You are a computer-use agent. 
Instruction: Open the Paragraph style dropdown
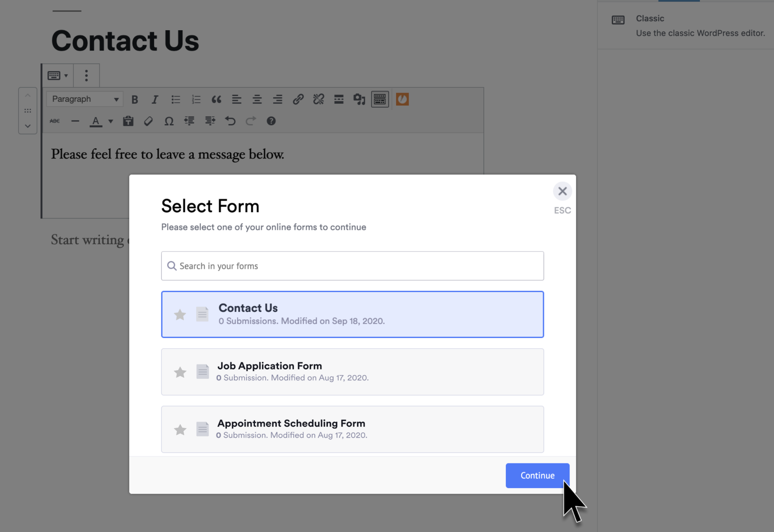point(84,99)
